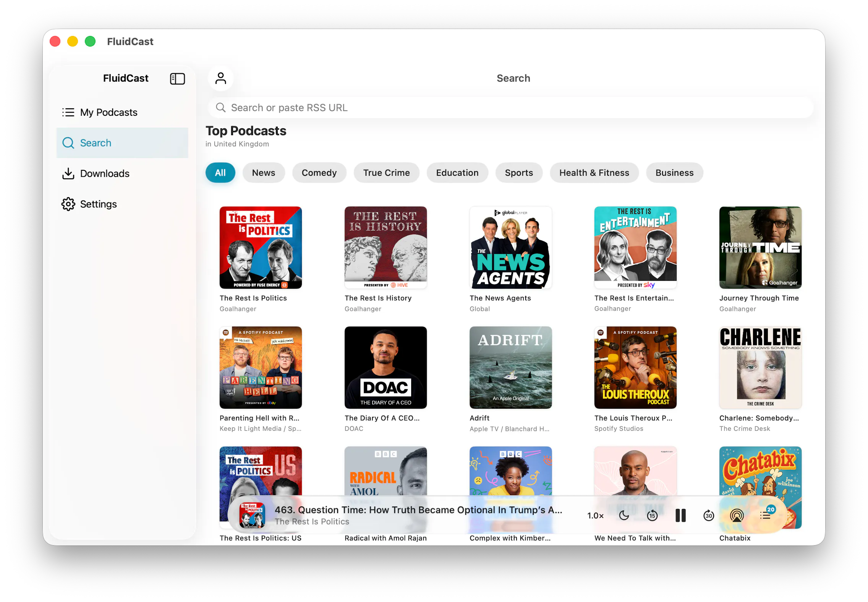Open My Podcasts list icon
Image resolution: width=868 pixels, height=602 pixels.
pyautogui.click(x=68, y=112)
